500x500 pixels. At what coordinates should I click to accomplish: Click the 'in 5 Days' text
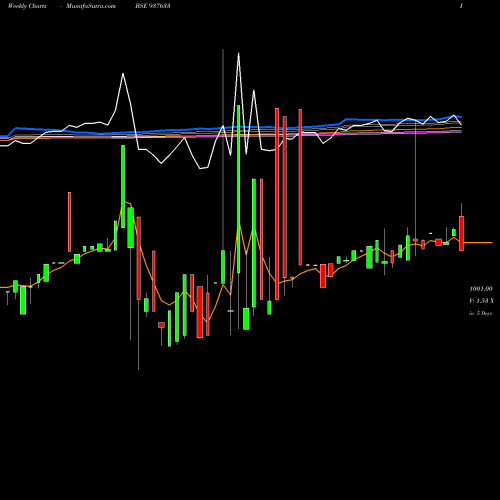click(481, 313)
